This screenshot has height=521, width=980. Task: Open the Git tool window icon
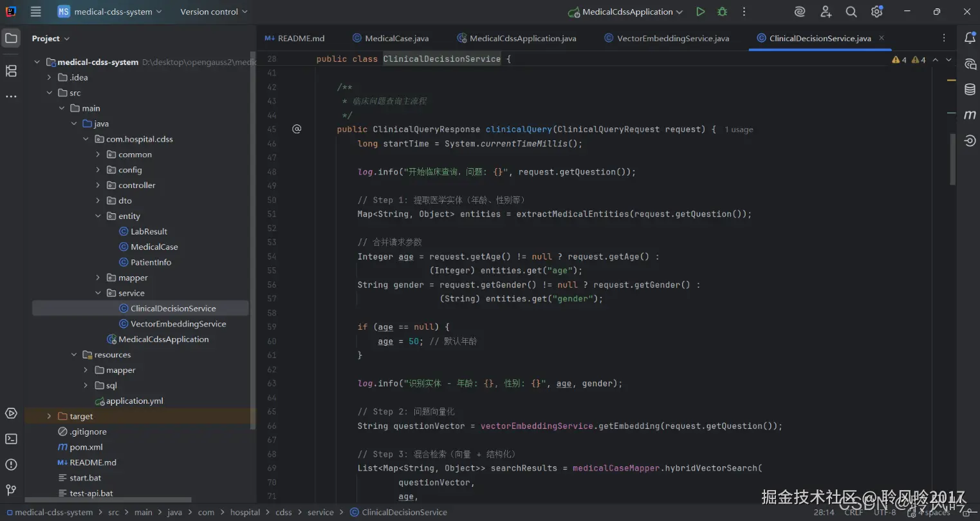(11, 490)
